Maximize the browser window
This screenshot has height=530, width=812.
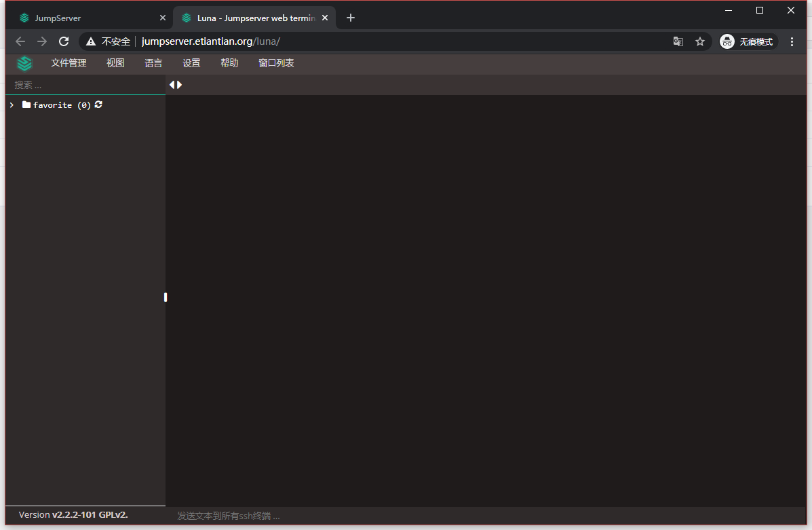pos(760,10)
